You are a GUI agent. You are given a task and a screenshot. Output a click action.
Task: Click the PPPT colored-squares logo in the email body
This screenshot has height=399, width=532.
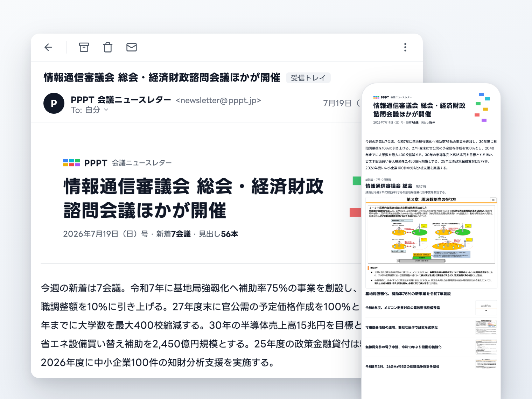point(71,163)
